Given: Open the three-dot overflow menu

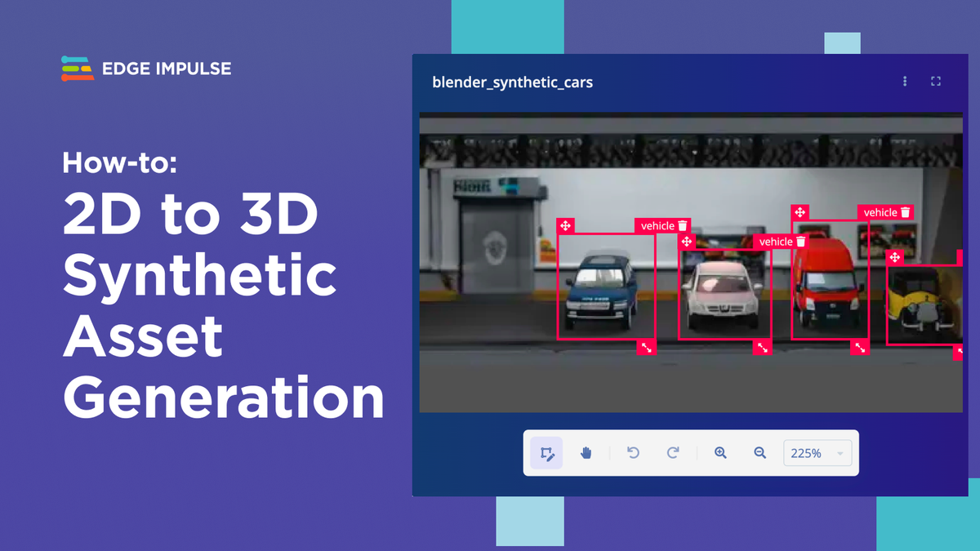Looking at the screenshot, I should pos(904,81).
